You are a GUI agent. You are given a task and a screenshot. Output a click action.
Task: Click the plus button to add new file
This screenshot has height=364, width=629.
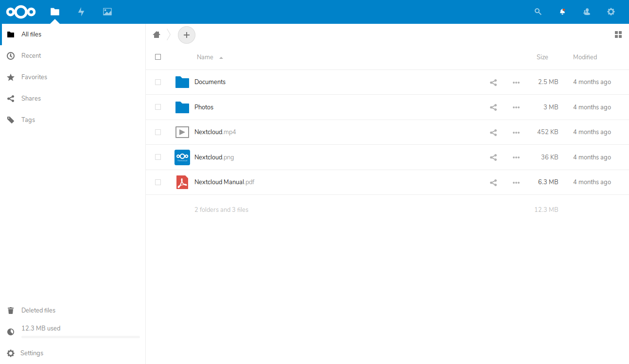[187, 35]
